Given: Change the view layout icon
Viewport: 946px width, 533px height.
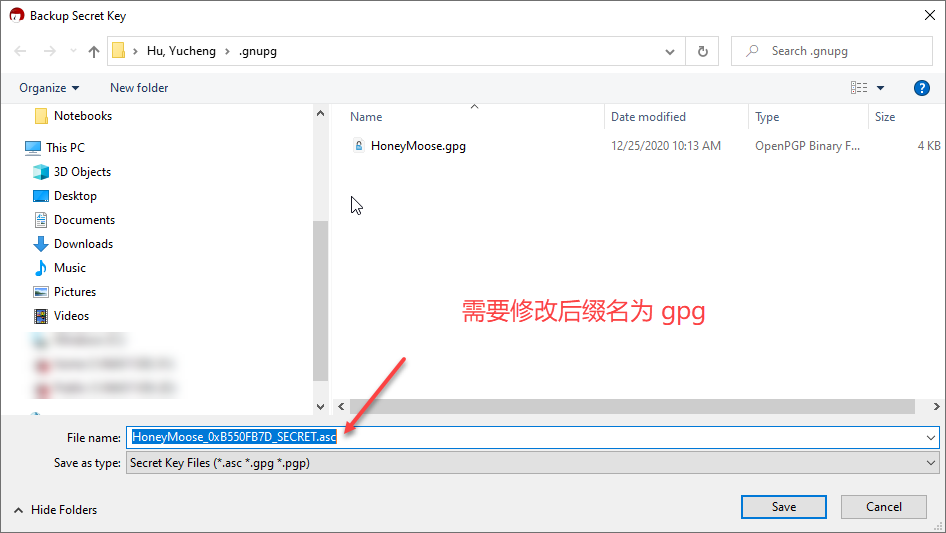Looking at the screenshot, I should pos(859,88).
